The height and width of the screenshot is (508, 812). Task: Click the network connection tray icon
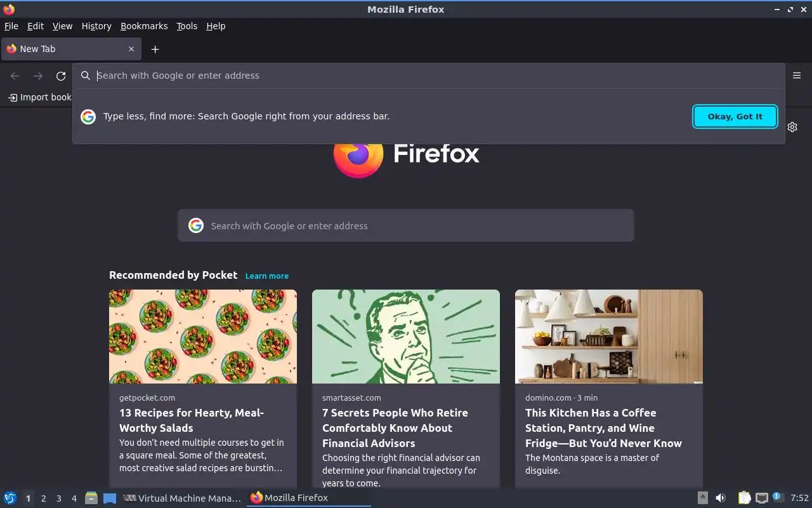click(762, 498)
